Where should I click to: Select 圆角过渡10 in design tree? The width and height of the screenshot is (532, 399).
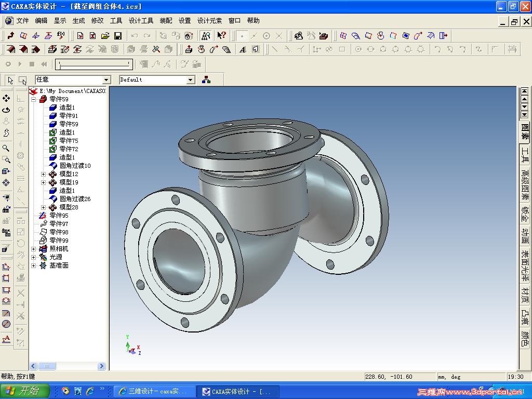click(75, 166)
